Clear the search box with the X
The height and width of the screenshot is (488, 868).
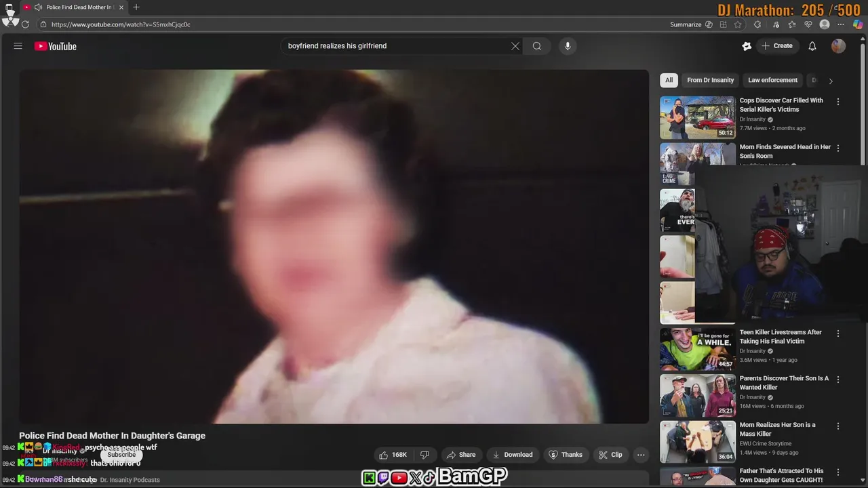(x=515, y=46)
